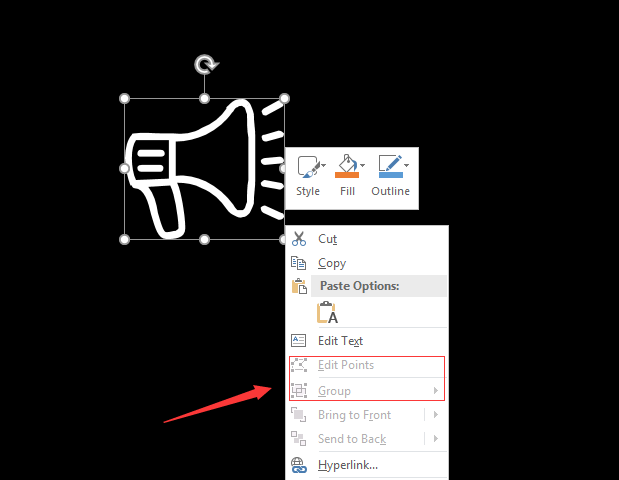
Task: Choose Keep Text Only paste option icon
Action: [x=327, y=312]
